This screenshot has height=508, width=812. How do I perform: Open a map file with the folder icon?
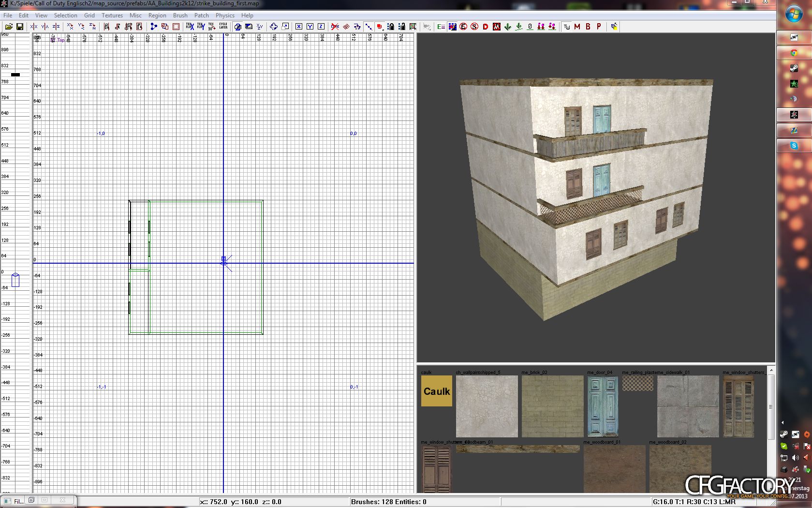(9, 27)
